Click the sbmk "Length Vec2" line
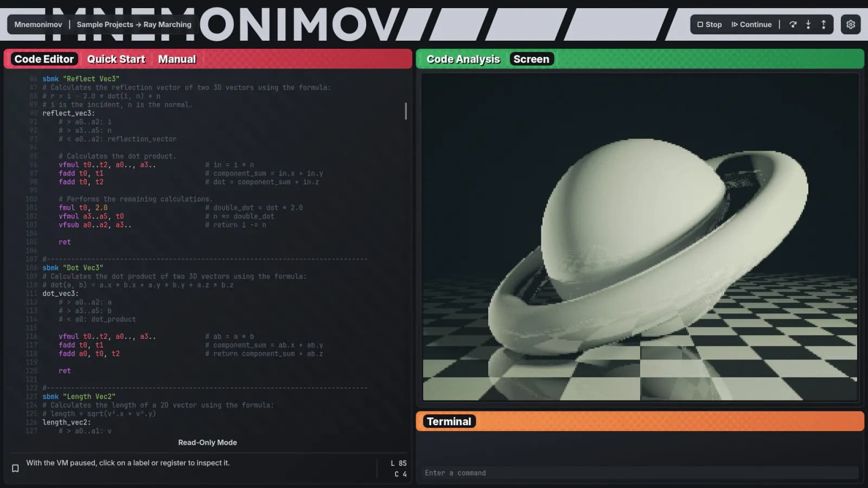The height and width of the screenshot is (488, 868). (x=79, y=396)
